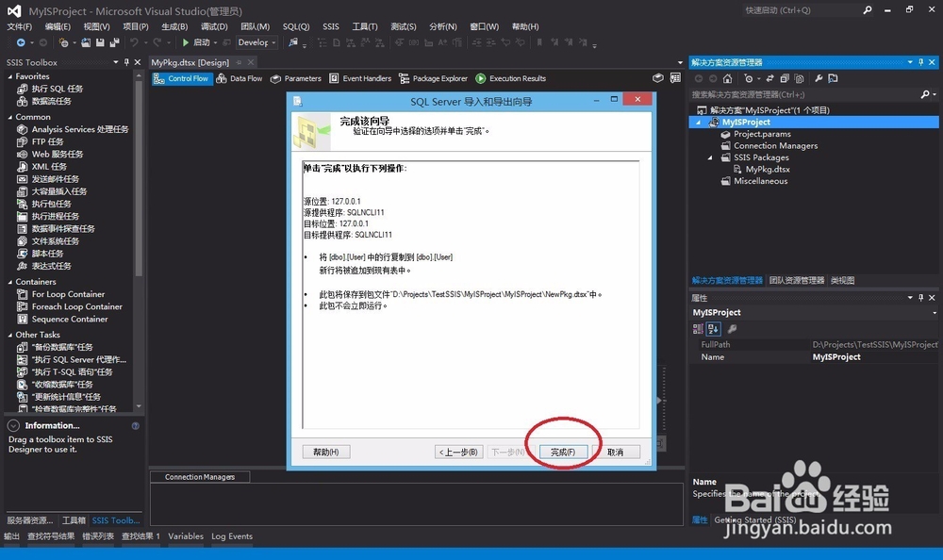This screenshot has width=943, height=560.
Task: Switch to the 团队资源管理器 tab
Action: [797, 280]
